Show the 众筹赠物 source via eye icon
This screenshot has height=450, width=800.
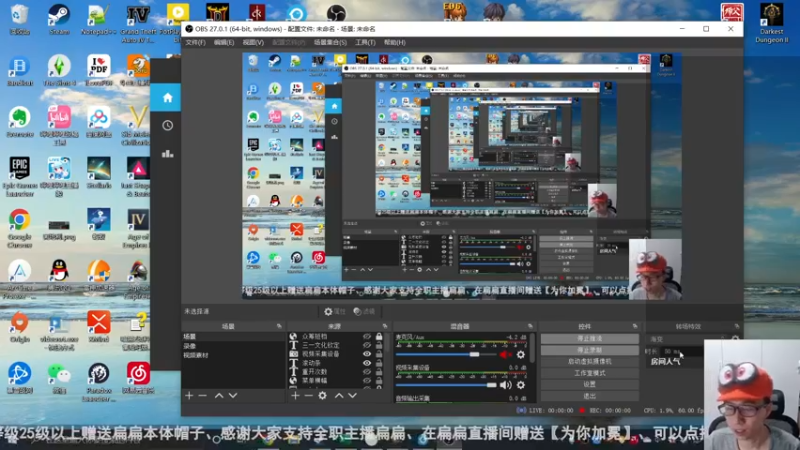367,337
